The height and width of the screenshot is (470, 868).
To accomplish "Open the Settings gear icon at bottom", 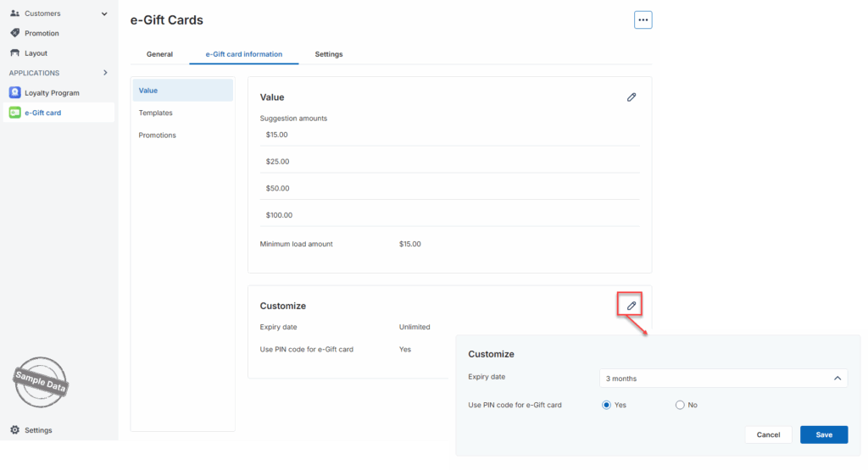I will pyautogui.click(x=14, y=430).
